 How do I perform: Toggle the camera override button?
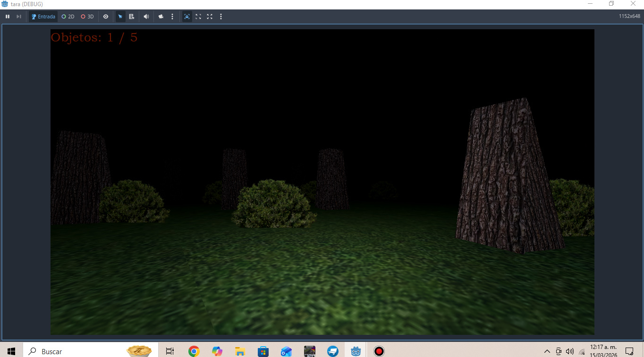point(161,17)
